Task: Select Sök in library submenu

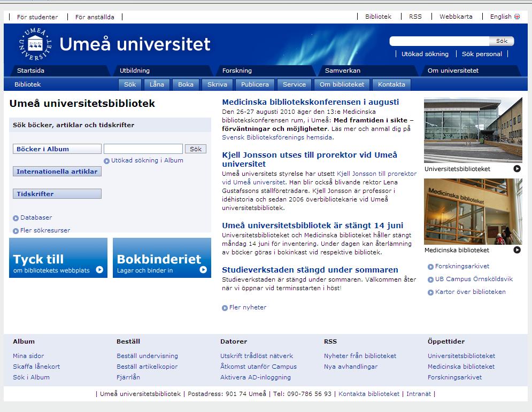Action: coord(129,84)
